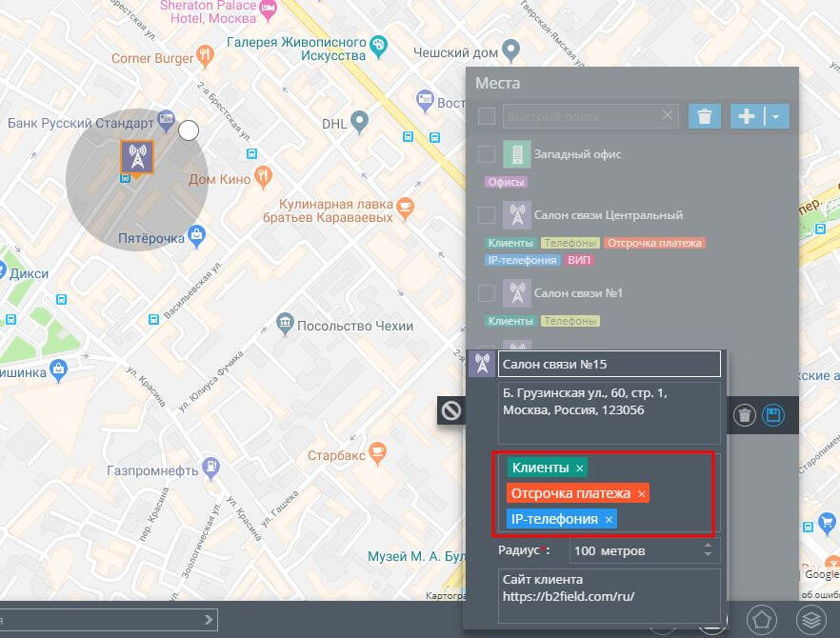Remove the Клиенты tag in the editor

[x=580, y=469]
